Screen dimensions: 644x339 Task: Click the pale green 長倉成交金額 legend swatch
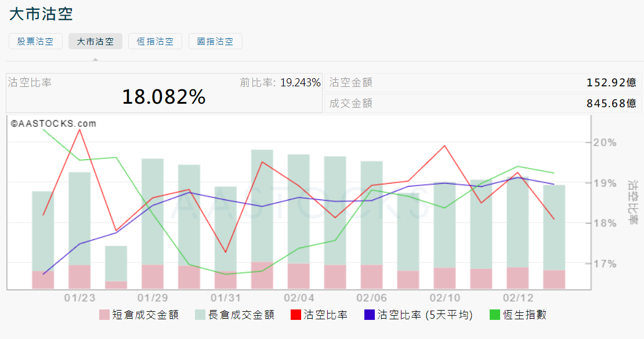[201, 315]
